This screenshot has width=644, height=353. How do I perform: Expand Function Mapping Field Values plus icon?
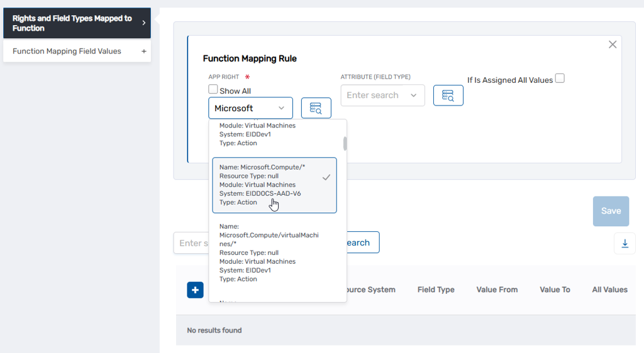tap(144, 52)
